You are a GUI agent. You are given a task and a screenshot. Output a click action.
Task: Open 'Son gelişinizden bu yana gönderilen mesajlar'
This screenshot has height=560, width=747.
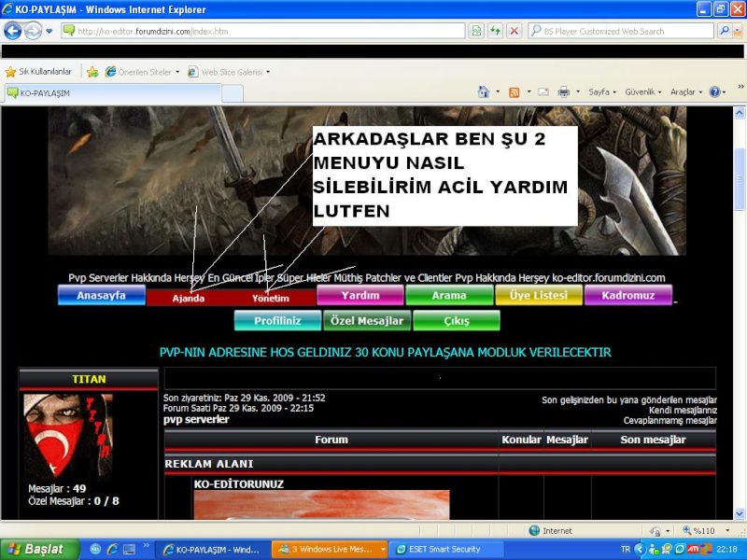point(628,400)
